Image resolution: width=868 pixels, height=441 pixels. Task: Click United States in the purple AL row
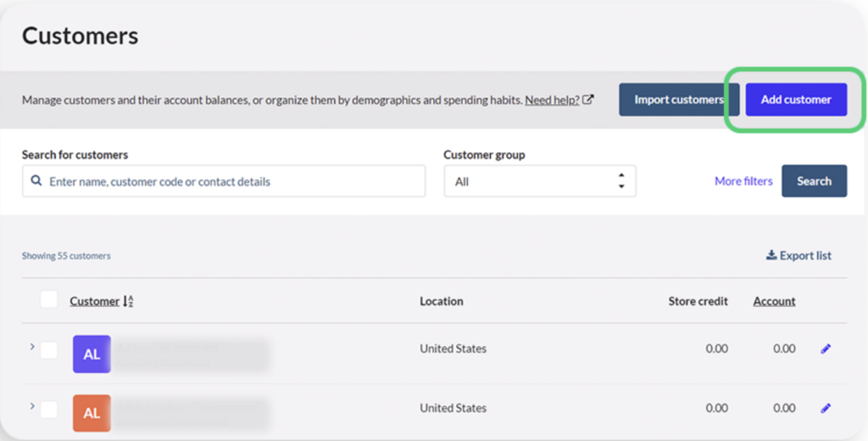(453, 349)
